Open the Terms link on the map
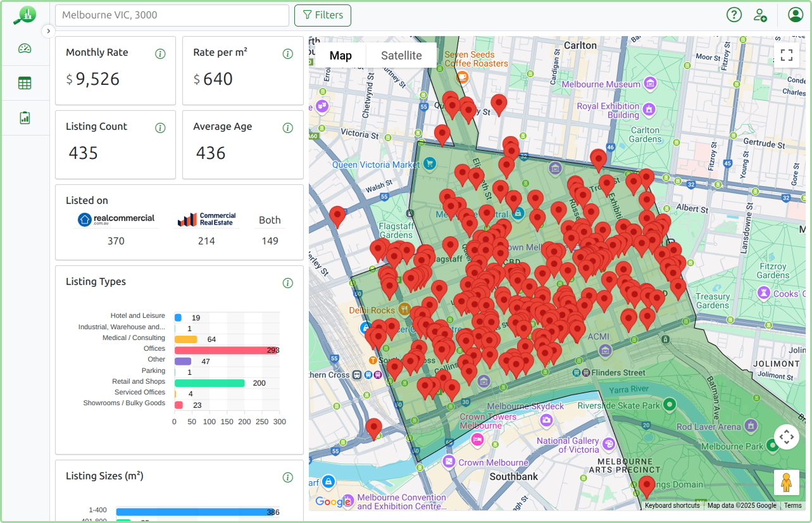 [x=792, y=505]
